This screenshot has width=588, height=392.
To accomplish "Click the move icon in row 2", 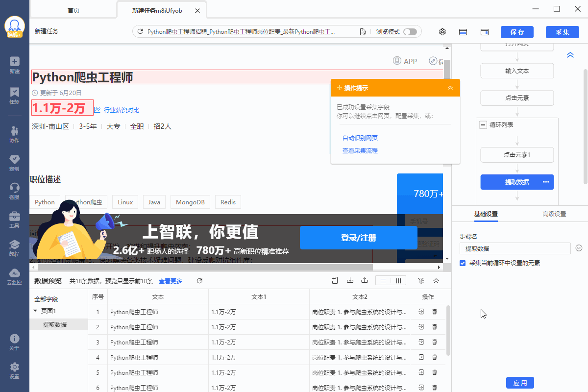I will pyautogui.click(x=421, y=327).
